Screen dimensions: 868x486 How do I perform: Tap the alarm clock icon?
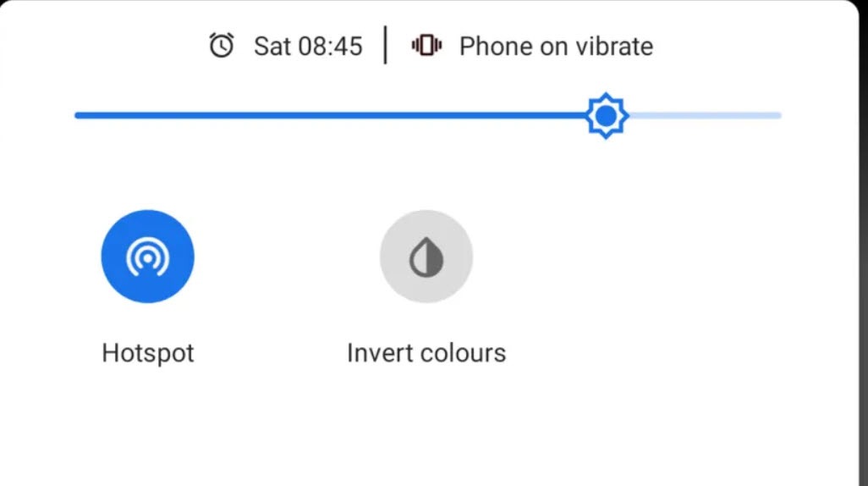coord(222,45)
